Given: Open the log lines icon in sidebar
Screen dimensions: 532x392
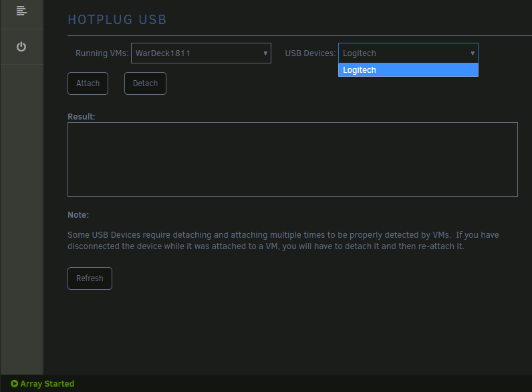Looking at the screenshot, I should [x=21, y=11].
